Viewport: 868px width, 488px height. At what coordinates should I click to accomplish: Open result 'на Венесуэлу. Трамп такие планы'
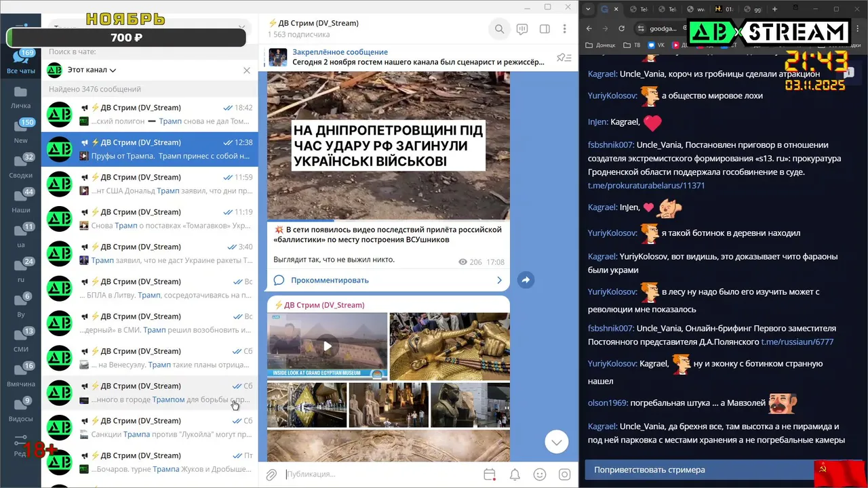tap(150, 358)
